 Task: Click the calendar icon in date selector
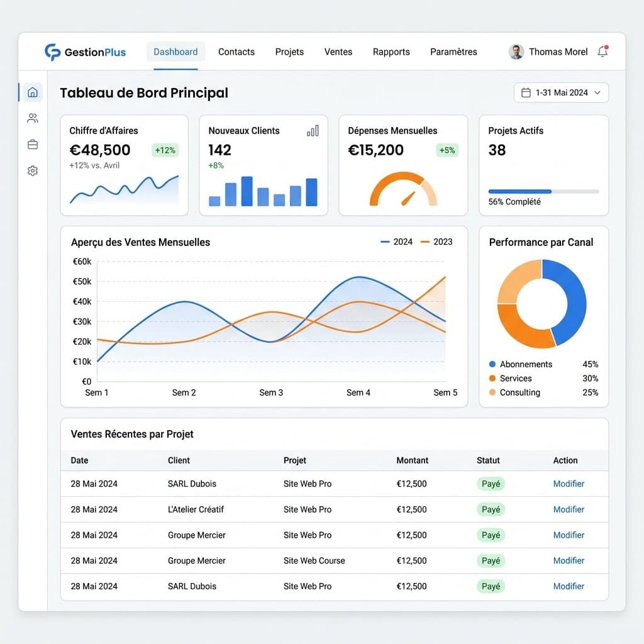point(526,93)
